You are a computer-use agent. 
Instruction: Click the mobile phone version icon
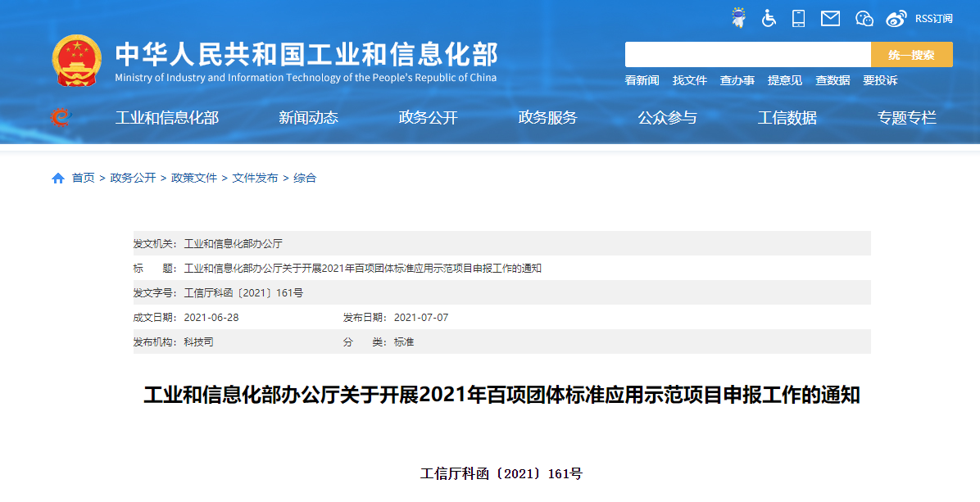coord(798,18)
